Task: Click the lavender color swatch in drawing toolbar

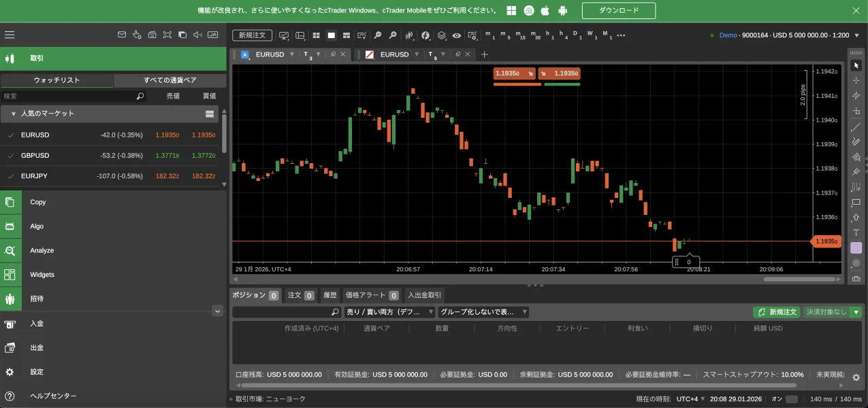Action: point(856,248)
